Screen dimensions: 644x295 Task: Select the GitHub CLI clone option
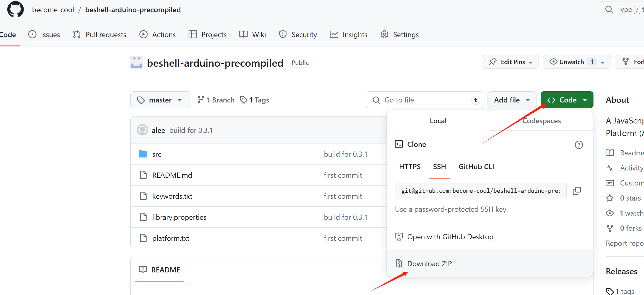point(476,167)
